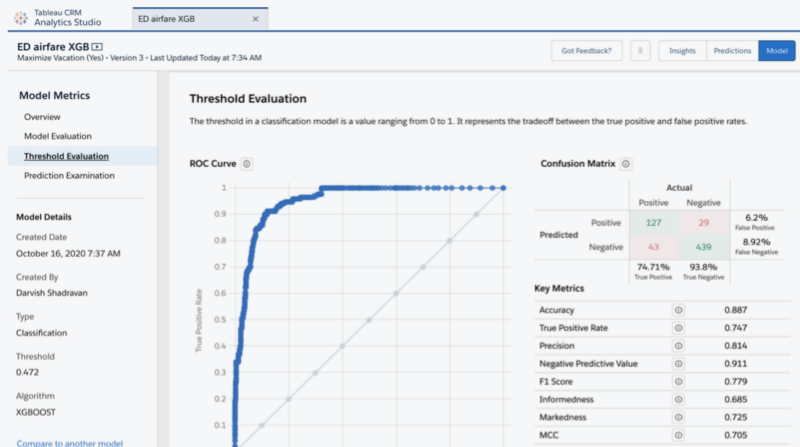The width and height of the screenshot is (800, 447).
Task: Click the MCC info icon
Action: [678, 436]
